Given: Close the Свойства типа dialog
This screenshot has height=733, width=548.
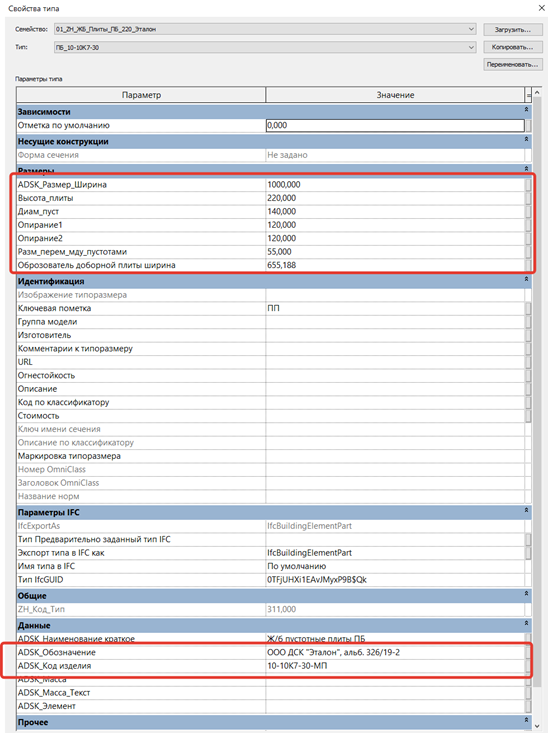Looking at the screenshot, I should [x=541, y=8].
